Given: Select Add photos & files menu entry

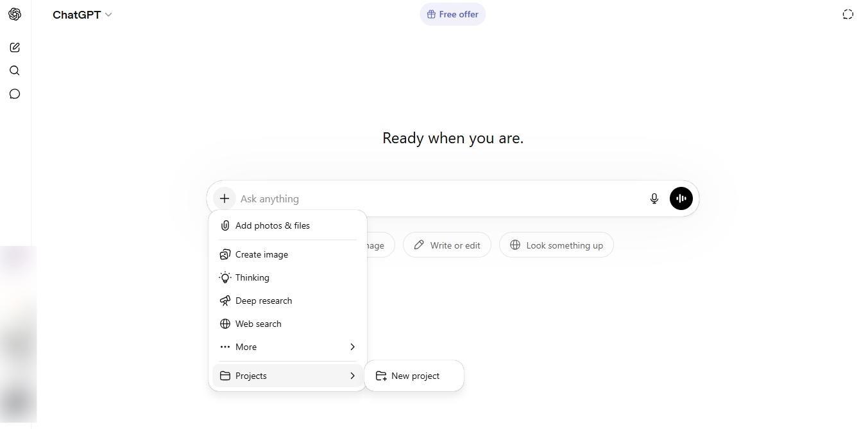Looking at the screenshot, I should [x=287, y=225].
